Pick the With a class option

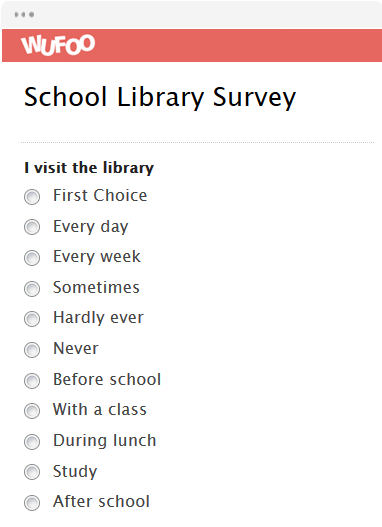[x=32, y=411]
